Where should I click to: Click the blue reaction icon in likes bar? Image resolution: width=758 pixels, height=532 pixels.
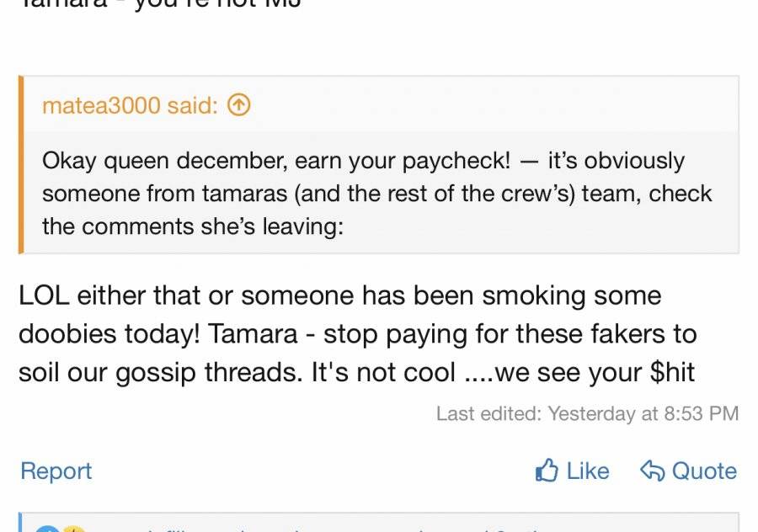[47, 528]
